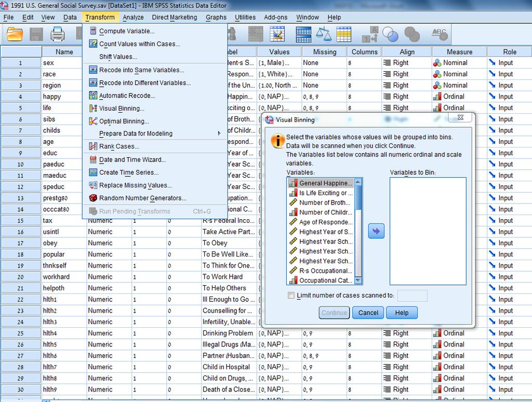Open the Utilities menu

point(245,17)
